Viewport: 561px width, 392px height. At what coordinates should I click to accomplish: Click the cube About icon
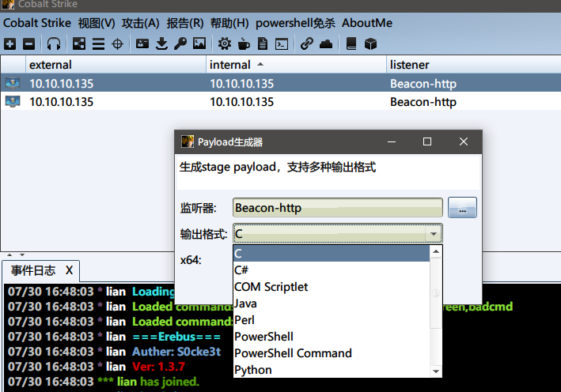(370, 44)
